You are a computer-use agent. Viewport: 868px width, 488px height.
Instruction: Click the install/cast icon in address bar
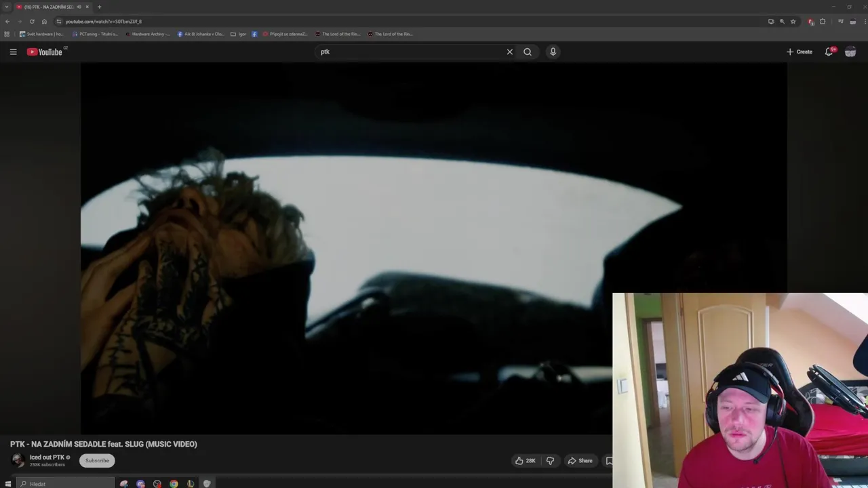point(771,22)
